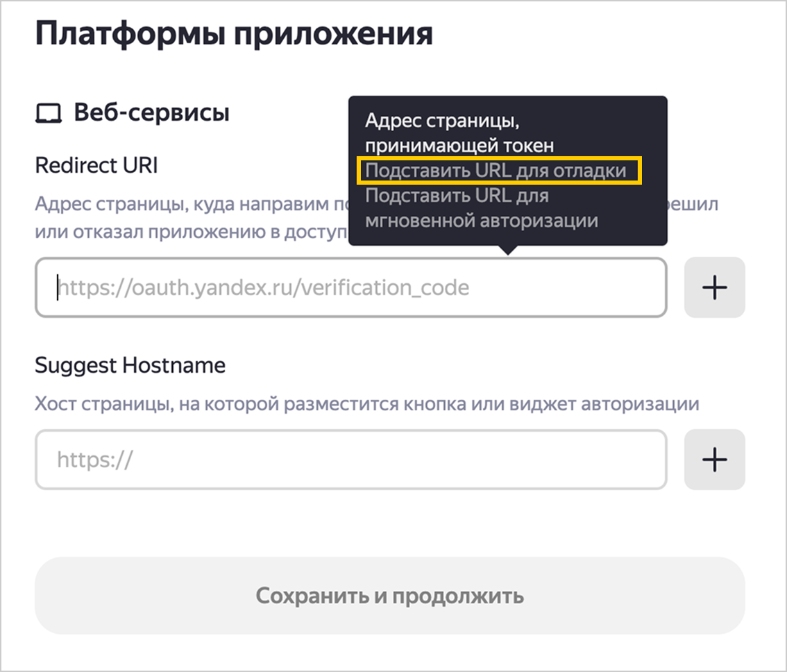787x672 pixels.
Task: Click the 'Платформы приложения' heading
Action: point(234,34)
